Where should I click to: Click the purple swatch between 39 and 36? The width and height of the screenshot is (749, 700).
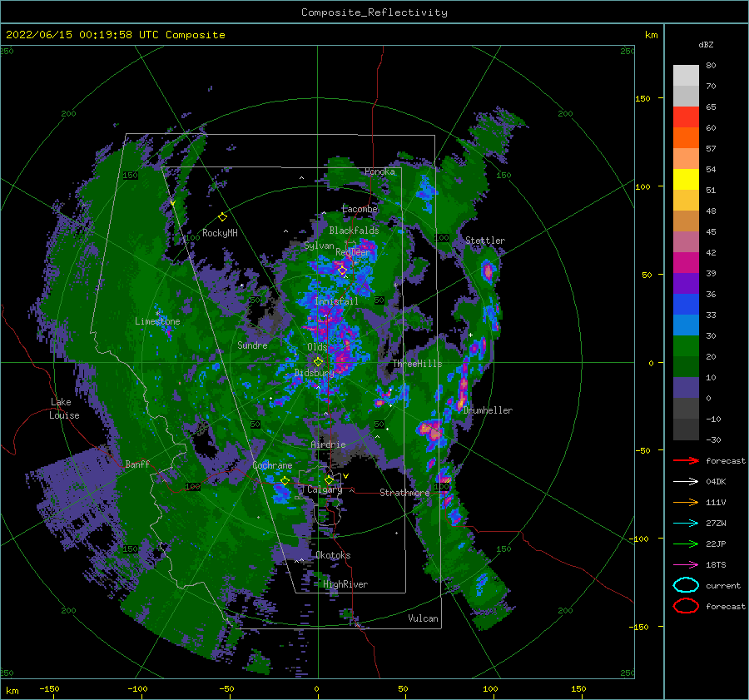[x=686, y=283]
